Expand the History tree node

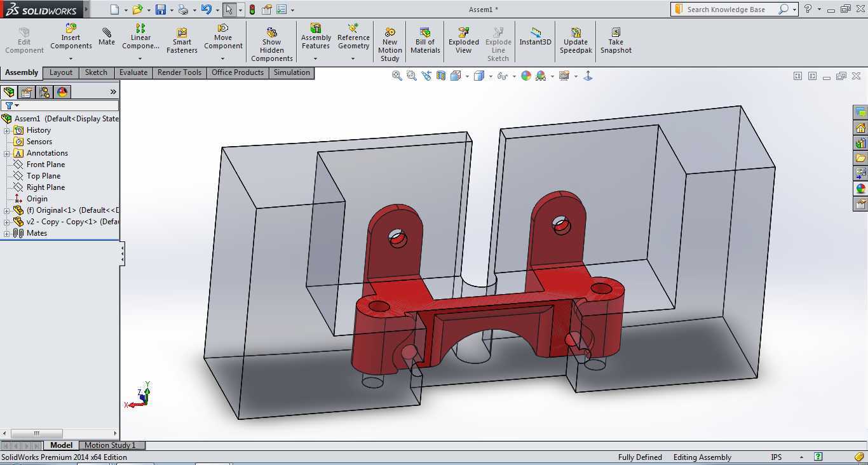[x=7, y=130]
